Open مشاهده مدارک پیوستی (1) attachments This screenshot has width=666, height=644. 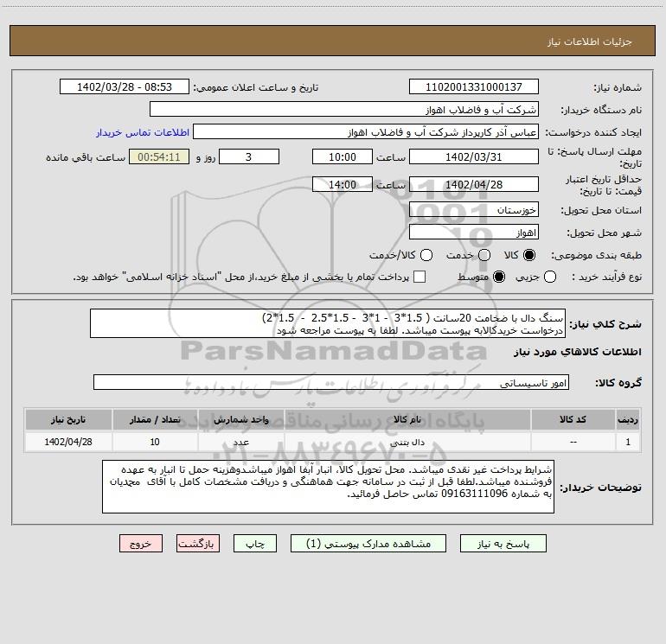click(368, 544)
